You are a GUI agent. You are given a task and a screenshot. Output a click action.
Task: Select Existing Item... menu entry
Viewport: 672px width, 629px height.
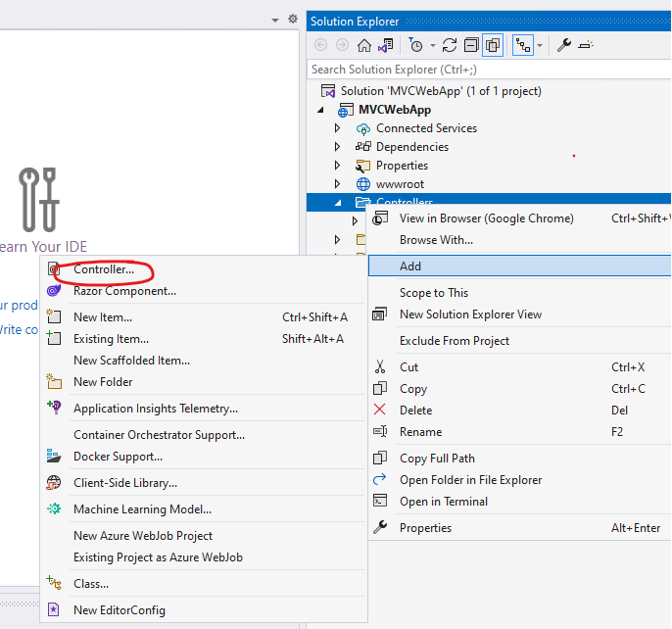111,339
